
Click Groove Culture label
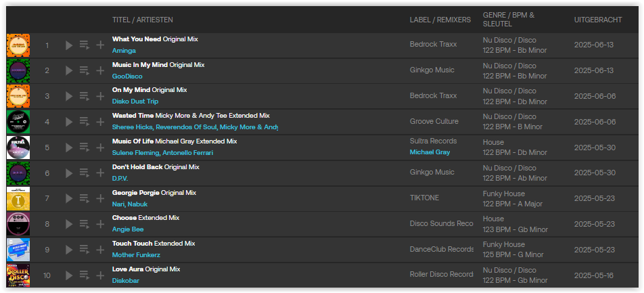click(x=434, y=122)
